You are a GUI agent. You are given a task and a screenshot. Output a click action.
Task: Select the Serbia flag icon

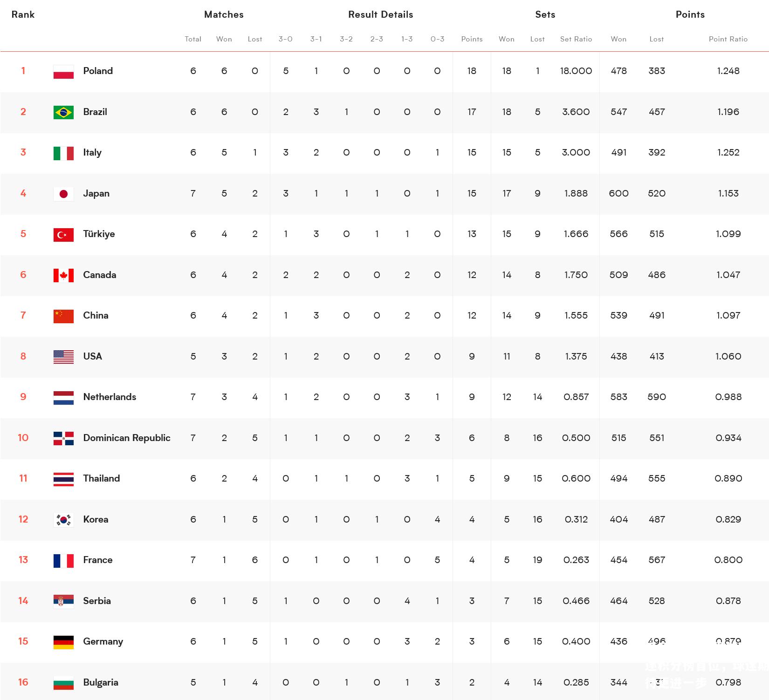63,601
